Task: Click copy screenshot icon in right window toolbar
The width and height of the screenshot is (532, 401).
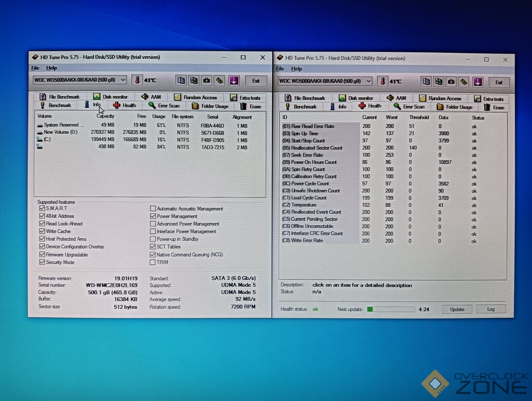Action: (439, 82)
